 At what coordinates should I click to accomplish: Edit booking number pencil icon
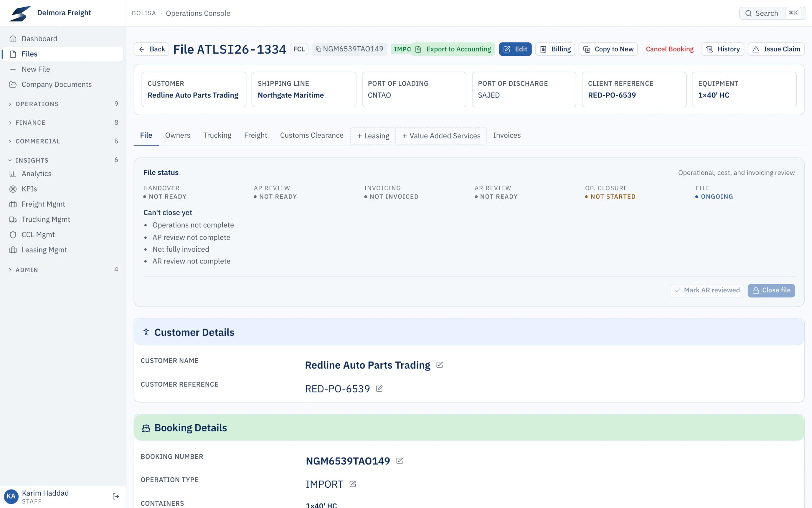tap(399, 461)
